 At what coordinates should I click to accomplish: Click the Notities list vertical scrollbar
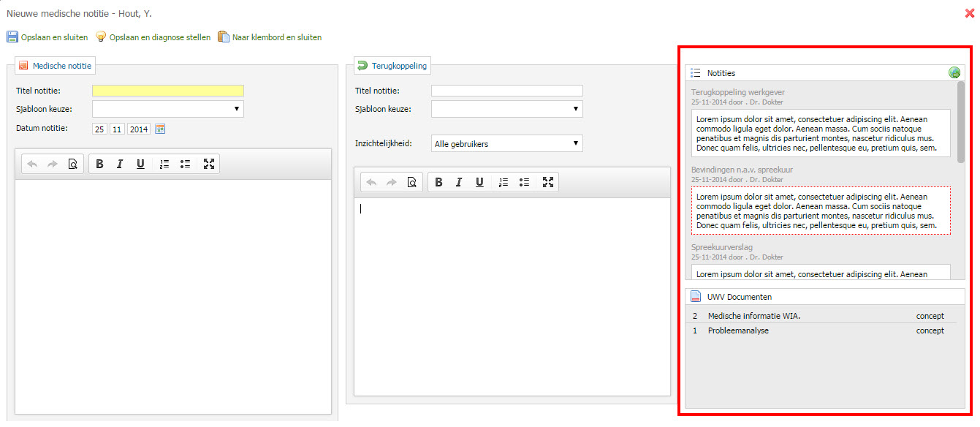[x=960, y=124]
